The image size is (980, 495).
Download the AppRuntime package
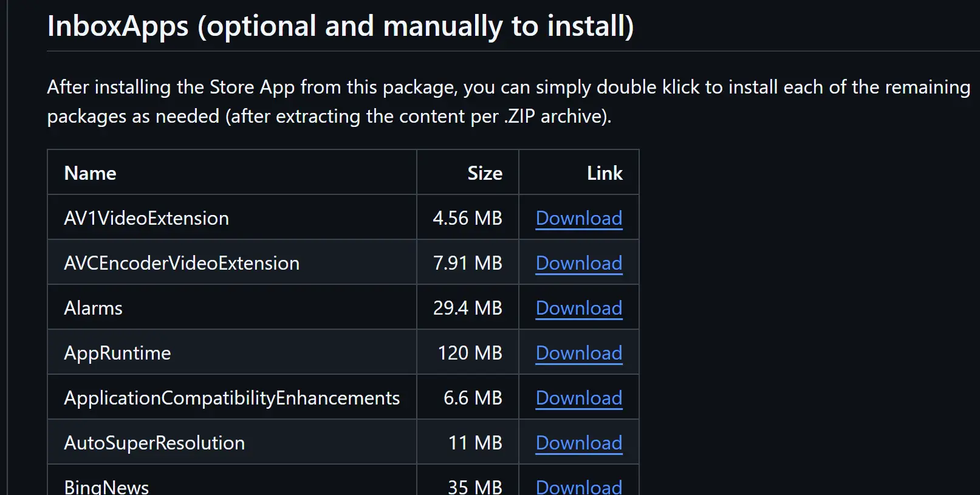click(578, 352)
